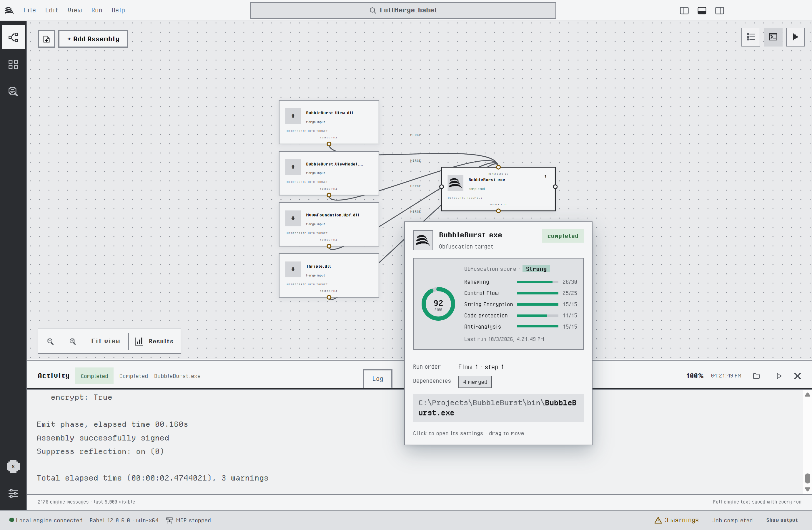812x530 pixels.
Task: Zoom out the canvas
Action: tap(51, 341)
